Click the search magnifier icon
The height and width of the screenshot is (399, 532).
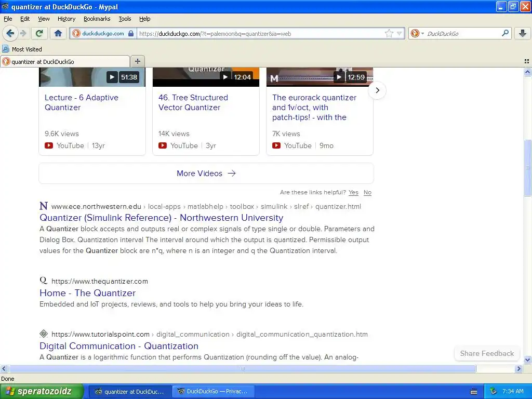point(505,33)
